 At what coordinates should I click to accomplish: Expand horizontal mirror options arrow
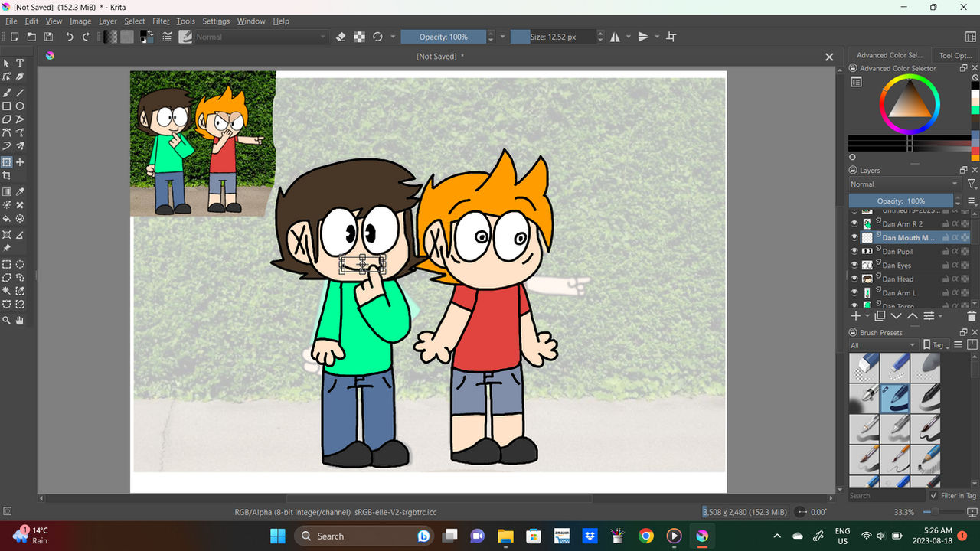(629, 37)
